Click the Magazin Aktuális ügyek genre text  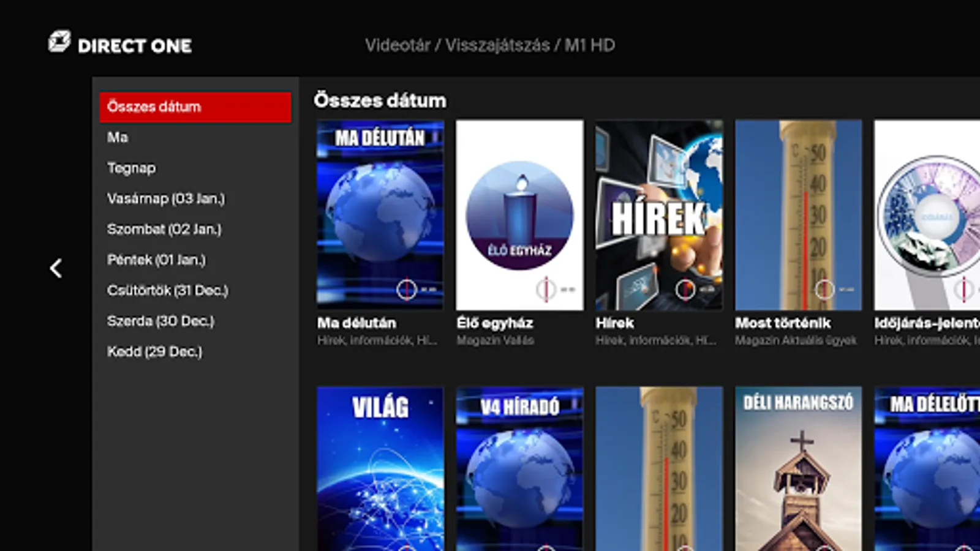[x=796, y=340]
